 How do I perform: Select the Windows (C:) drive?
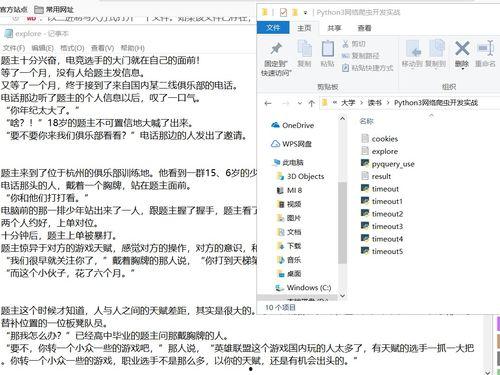(x=303, y=287)
